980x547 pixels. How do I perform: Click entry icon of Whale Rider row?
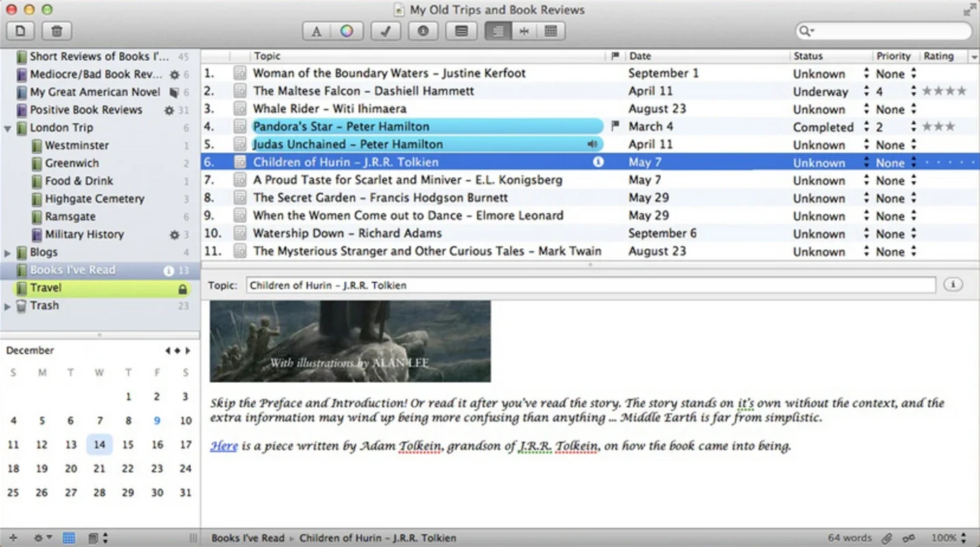pyautogui.click(x=240, y=109)
